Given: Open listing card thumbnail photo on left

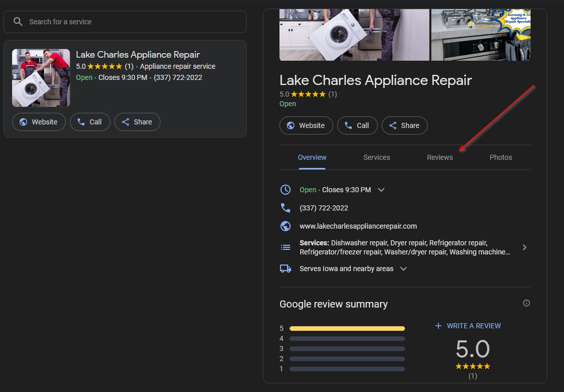Looking at the screenshot, I should tap(41, 78).
